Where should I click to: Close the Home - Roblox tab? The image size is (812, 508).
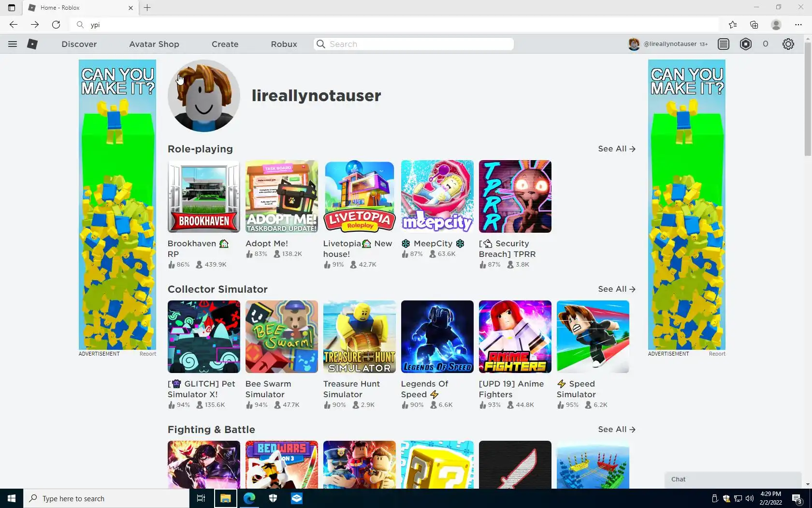[x=130, y=8]
